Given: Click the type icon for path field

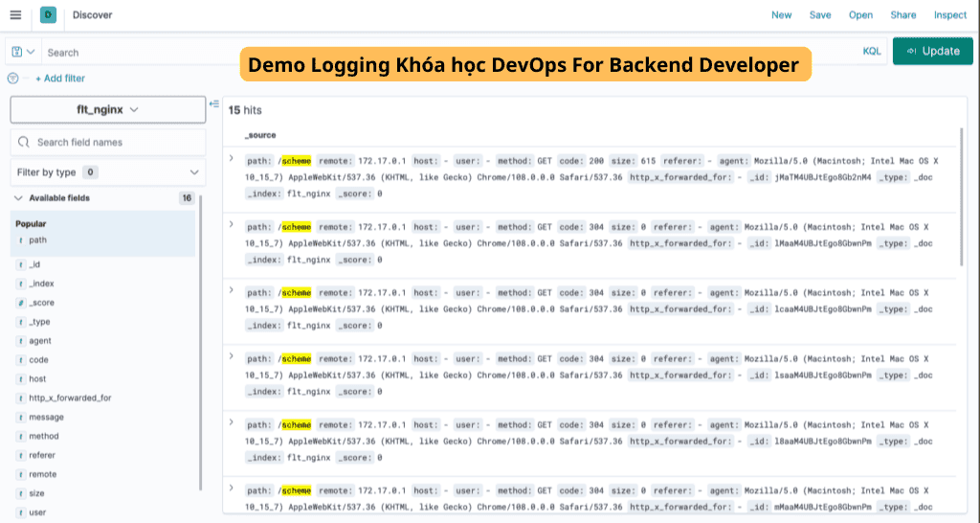Looking at the screenshot, I should 21,240.
